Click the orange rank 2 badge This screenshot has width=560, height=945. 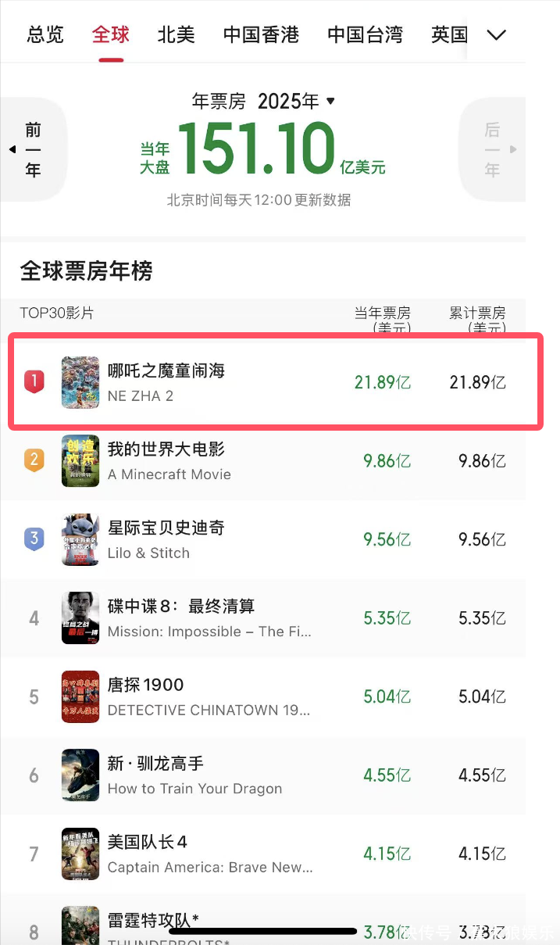click(x=34, y=460)
